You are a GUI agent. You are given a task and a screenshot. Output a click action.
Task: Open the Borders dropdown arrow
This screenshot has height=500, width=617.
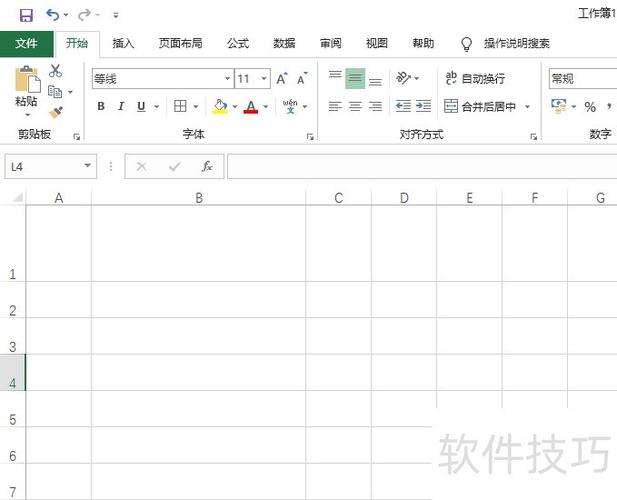[196, 106]
